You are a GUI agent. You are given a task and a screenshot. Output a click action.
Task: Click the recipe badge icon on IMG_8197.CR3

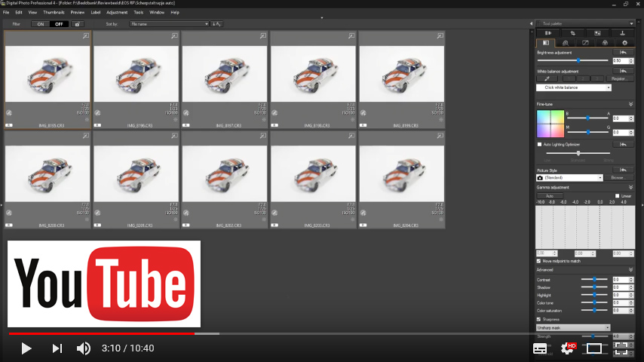[x=186, y=113]
